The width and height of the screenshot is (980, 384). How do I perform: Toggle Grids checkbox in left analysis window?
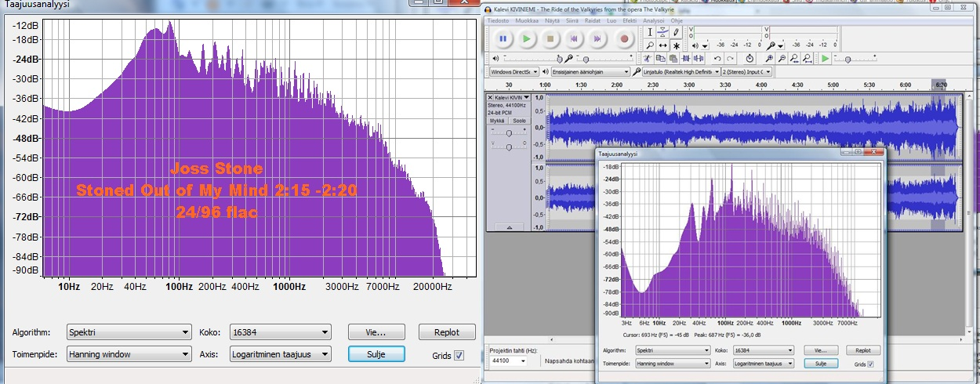(x=459, y=355)
